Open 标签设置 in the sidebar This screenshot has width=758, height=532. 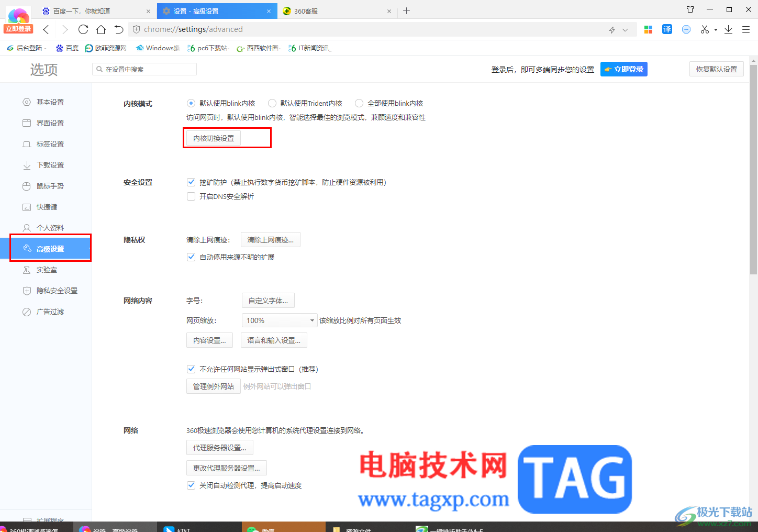46,144
